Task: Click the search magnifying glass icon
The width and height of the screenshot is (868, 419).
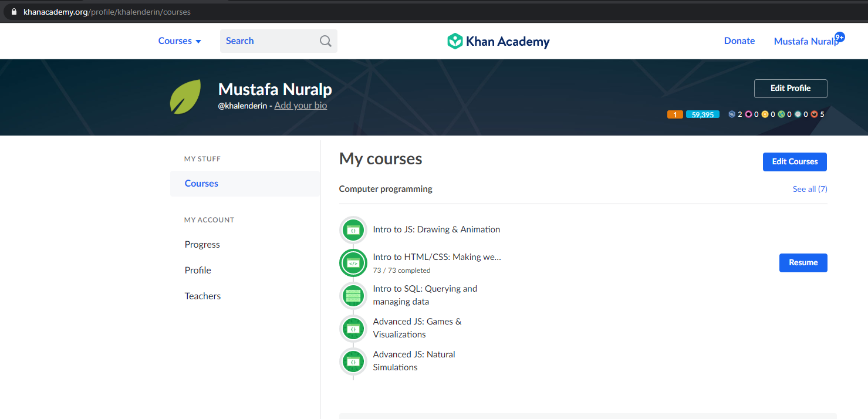Action: [x=325, y=41]
